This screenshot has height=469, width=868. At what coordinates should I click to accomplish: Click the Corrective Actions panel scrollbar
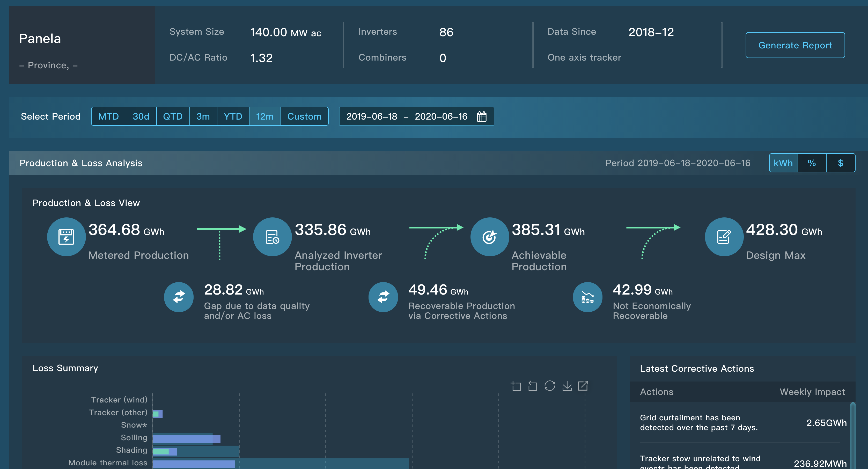pyautogui.click(x=853, y=435)
